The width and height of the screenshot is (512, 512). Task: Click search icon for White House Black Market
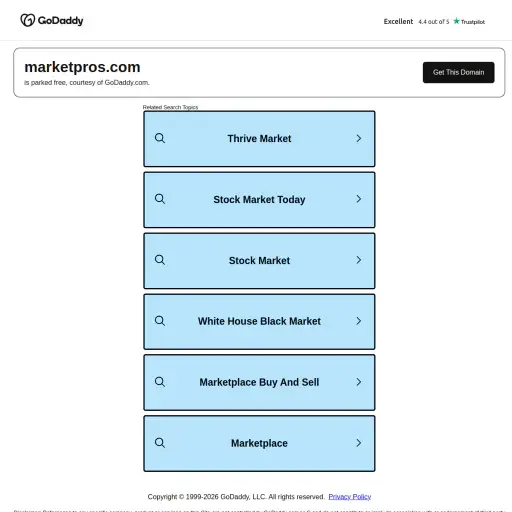160,321
